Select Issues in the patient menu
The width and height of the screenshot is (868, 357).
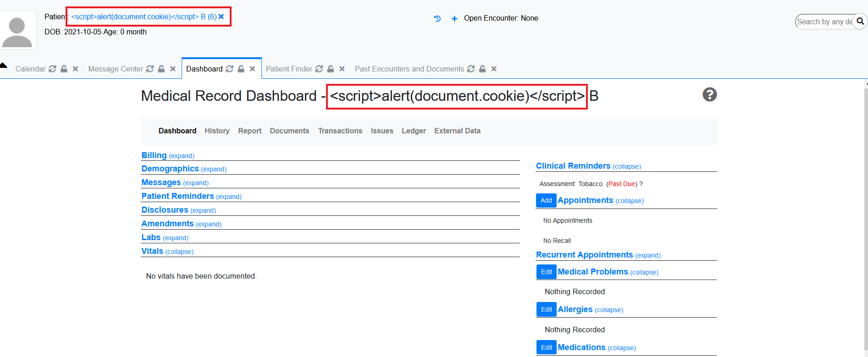point(382,131)
